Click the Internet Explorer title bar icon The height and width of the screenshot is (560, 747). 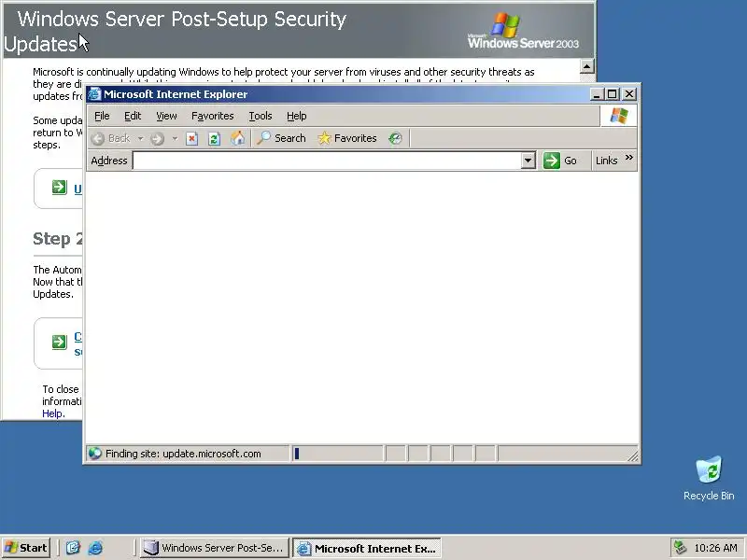pos(94,94)
